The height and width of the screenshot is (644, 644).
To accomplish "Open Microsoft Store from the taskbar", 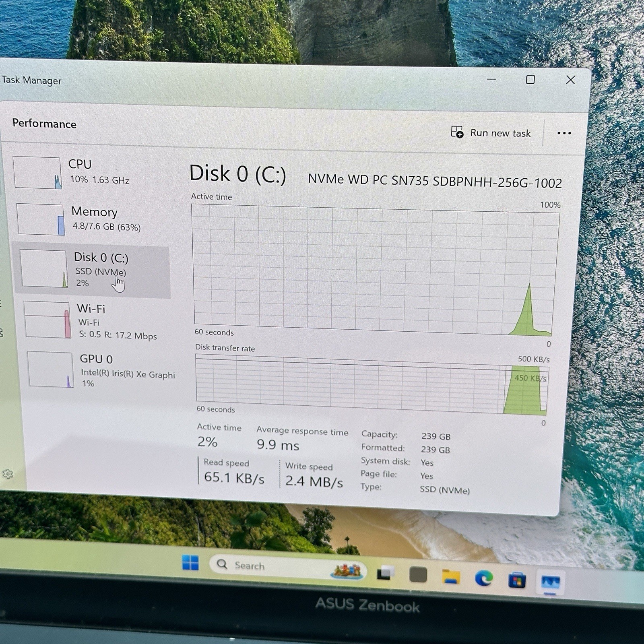I will tap(517, 580).
